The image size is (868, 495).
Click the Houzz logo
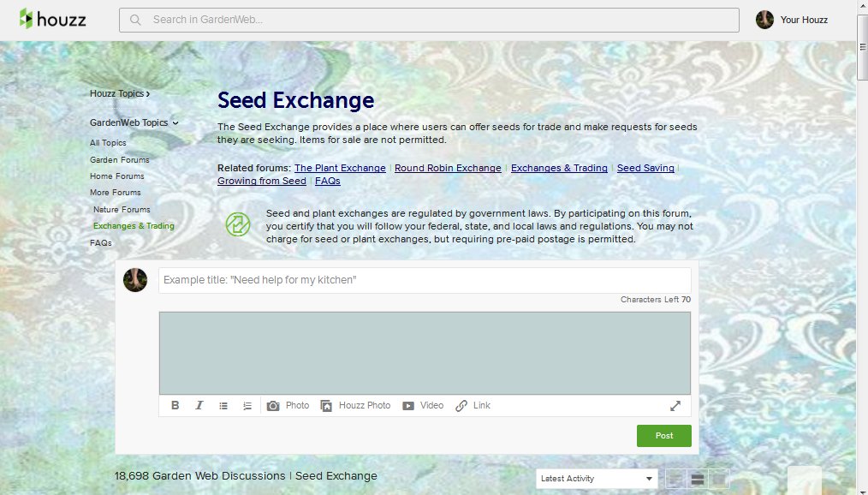pyautogui.click(x=53, y=20)
